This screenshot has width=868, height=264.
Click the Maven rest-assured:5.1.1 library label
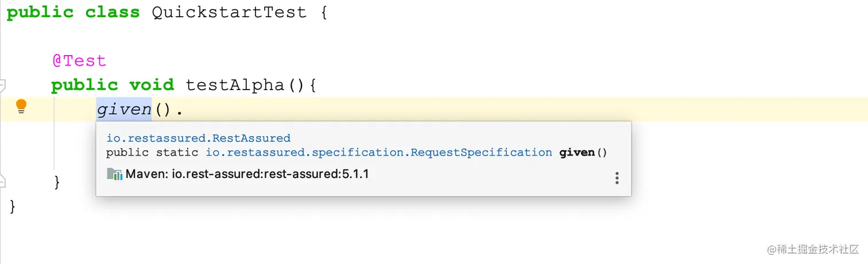(247, 174)
